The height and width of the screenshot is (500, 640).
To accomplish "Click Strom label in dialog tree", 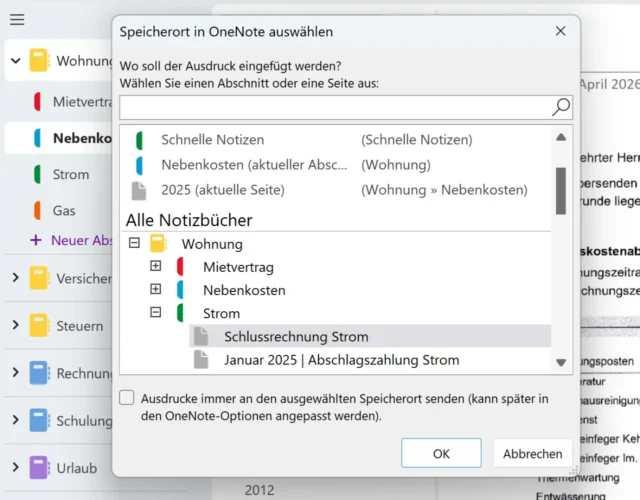I will (221, 313).
